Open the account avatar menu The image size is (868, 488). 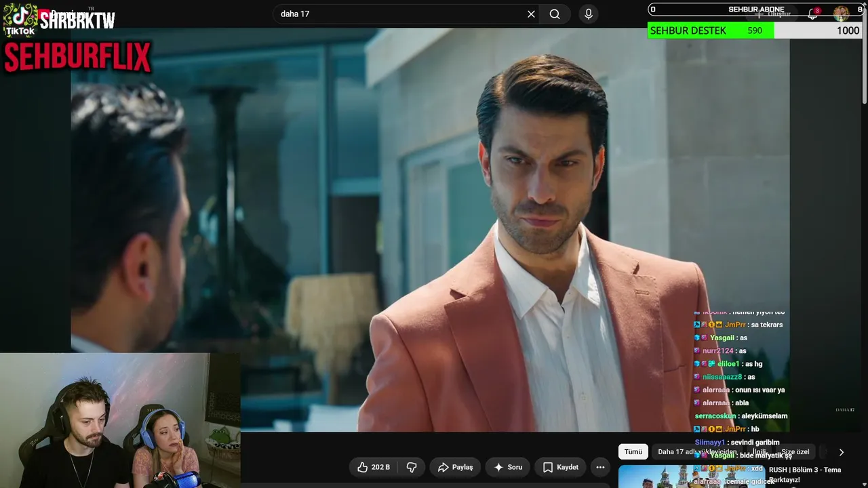click(841, 14)
